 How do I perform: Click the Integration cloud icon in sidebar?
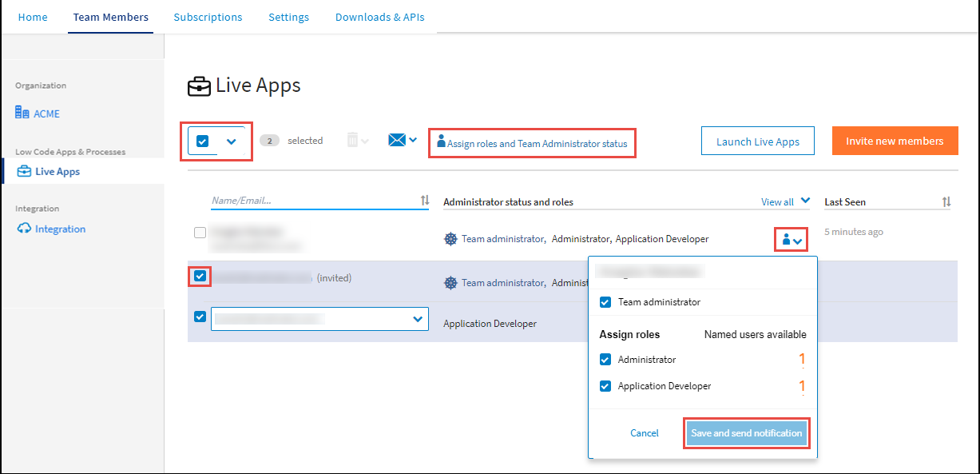coord(24,229)
